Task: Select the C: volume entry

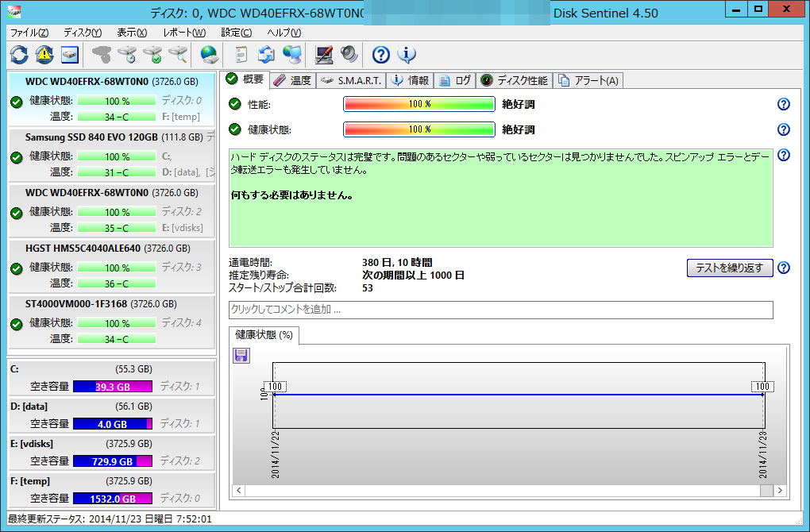Action: click(x=112, y=378)
